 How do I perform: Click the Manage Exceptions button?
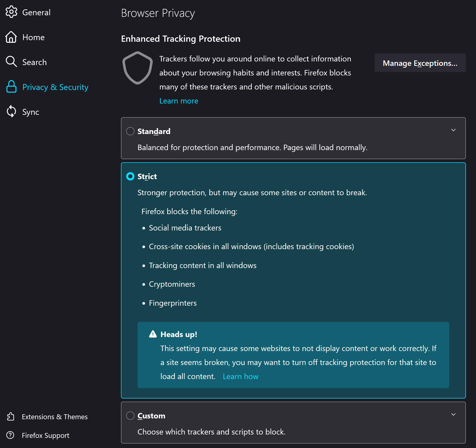[420, 63]
